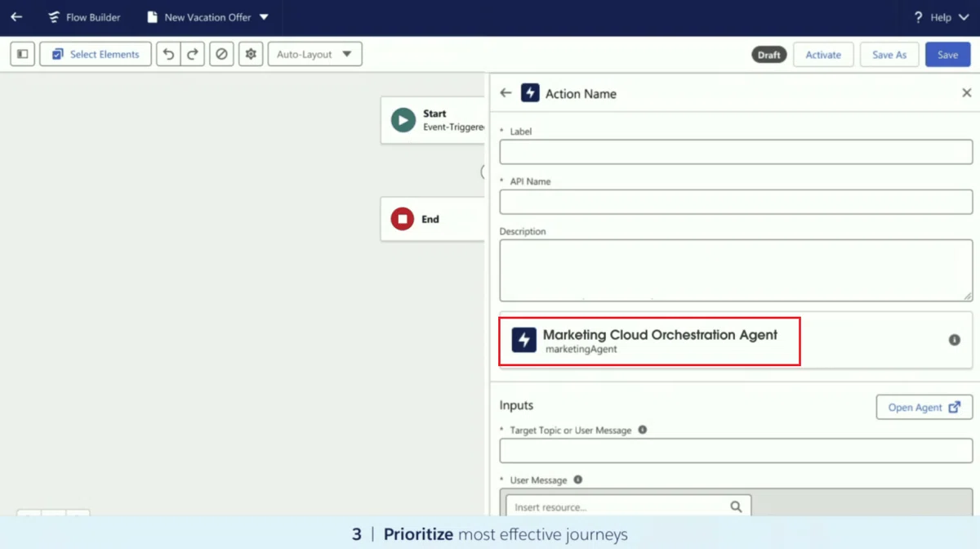Click the Marketing Cloud Orchestration Agent bolt icon
980x549 pixels.
coord(524,340)
